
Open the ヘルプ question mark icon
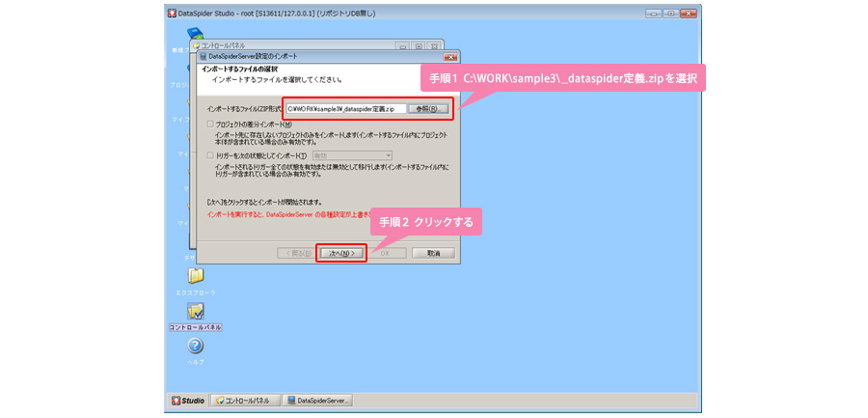(195, 346)
